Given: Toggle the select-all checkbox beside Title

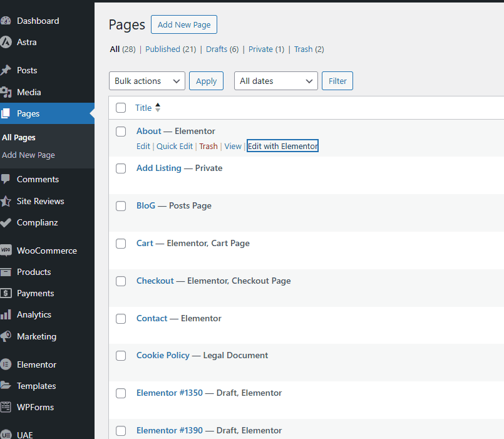Looking at the screenshot, I should 121,108.
